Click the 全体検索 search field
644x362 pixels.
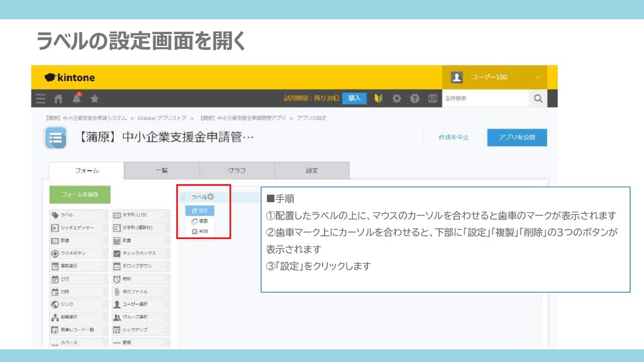point(486,99)
